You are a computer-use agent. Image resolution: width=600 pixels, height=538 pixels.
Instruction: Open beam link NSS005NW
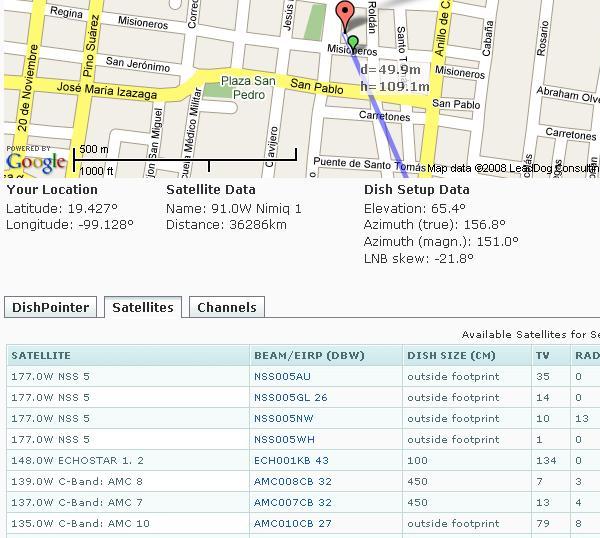(x=284, y=419)
